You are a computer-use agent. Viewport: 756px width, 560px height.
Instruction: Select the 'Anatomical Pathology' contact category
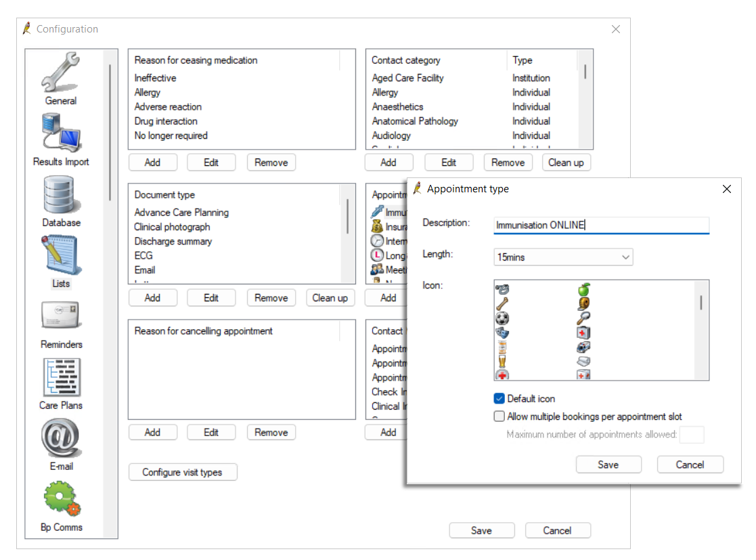[x=415, y=121]
